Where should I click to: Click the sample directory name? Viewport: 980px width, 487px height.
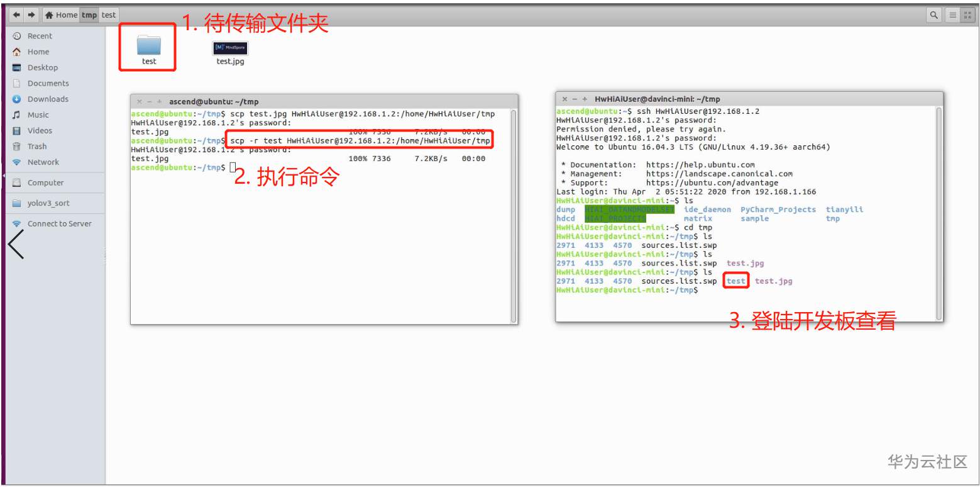[754, 218]
